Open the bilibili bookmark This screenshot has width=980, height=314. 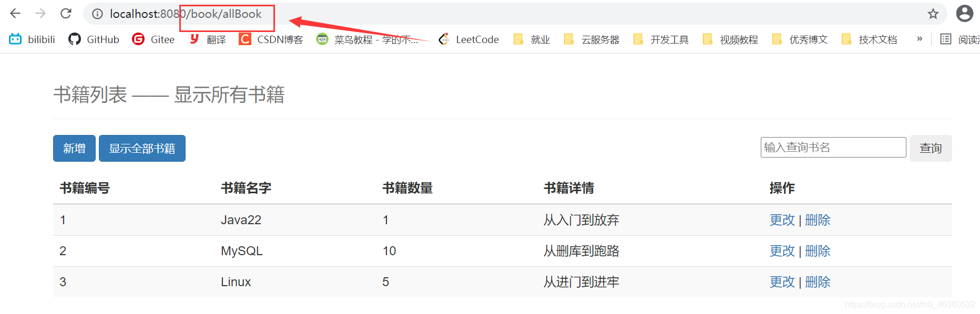click(x=32, y=39)
